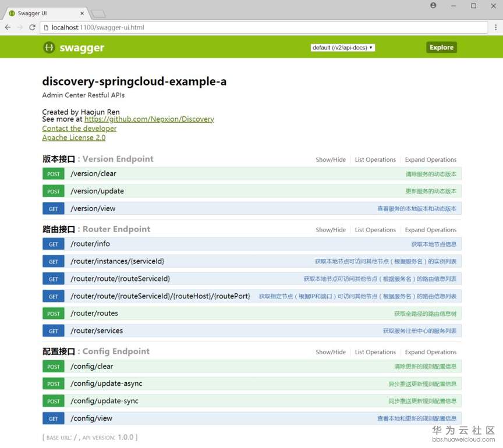Click Contact the developer link

[x=79, y=129]
